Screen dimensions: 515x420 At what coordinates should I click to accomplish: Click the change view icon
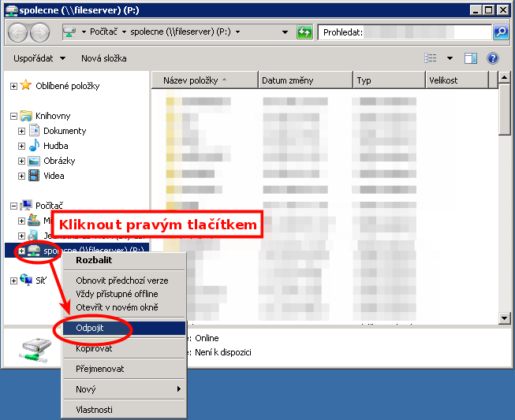pyautogui.click(x=431, y=58)
